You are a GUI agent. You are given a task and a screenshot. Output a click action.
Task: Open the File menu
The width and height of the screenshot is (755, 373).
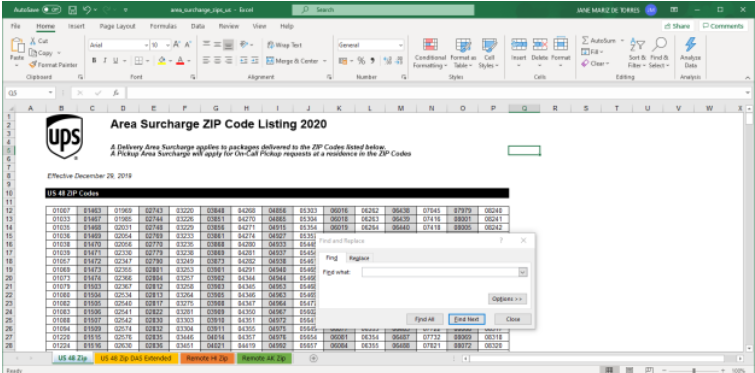click(x=15, y=26)
